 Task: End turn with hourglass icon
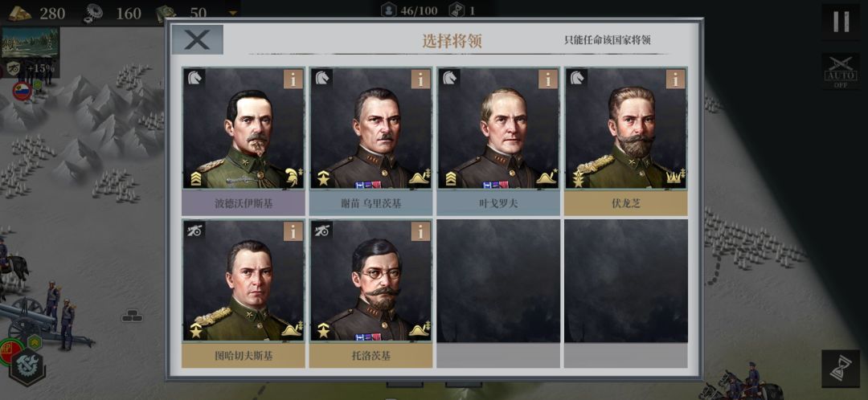point(841,369)
